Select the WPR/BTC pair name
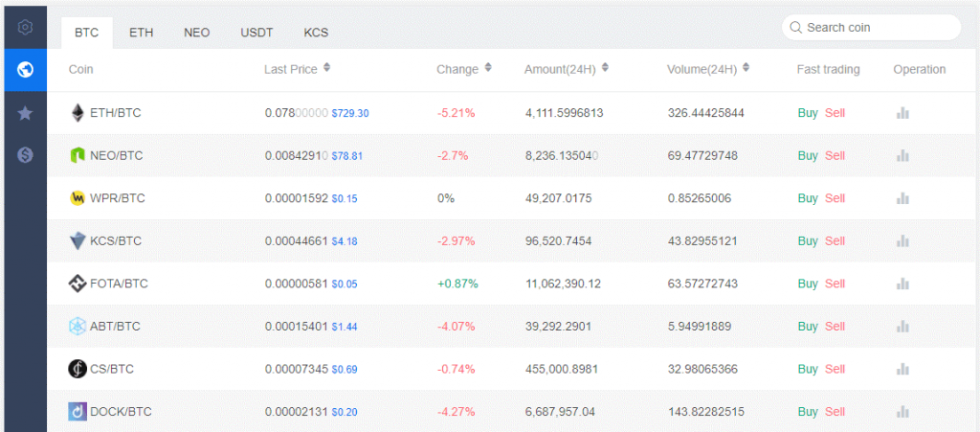The image size is (980, 432). [118, 198]
